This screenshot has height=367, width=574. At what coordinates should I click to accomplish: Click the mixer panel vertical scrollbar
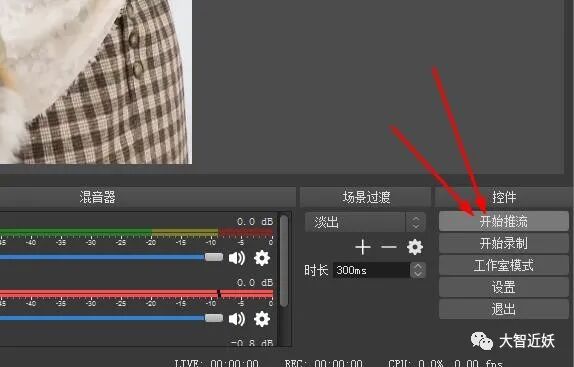284,260
